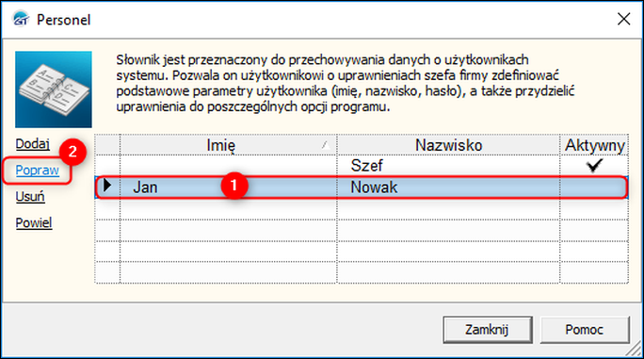Click the Zamknij button
The width and height of the screenshot is (644, 359).
488,330
